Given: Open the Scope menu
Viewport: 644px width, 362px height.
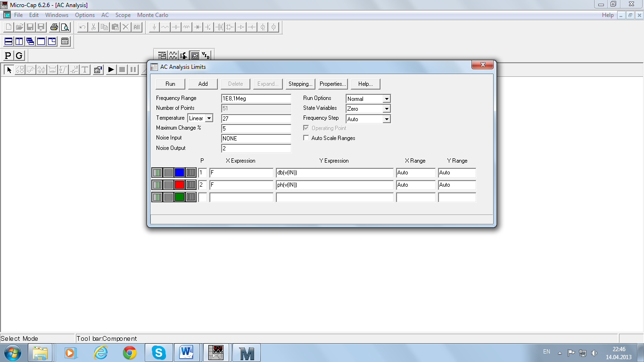Looking at the screenshot, I should 123,15.
